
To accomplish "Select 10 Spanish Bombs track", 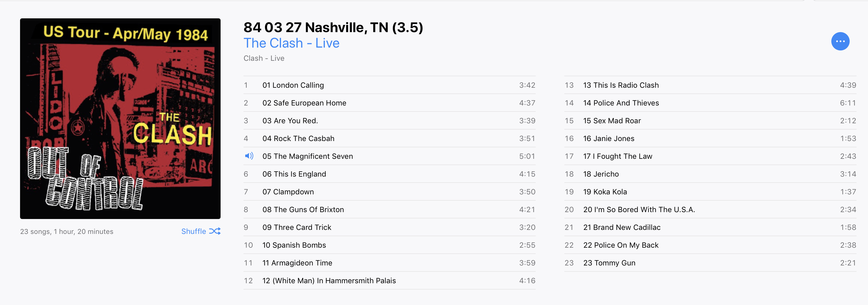I will [x=390, y=245].
